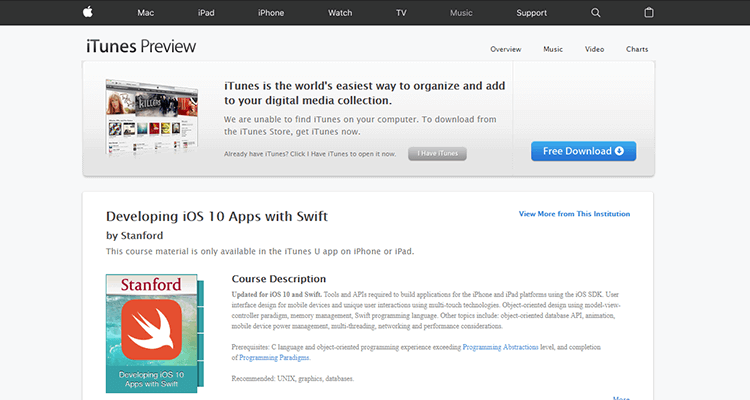The height and width of the screenshot is (400, 750).
Task: Click the I Have iTunes button
Action: [437, 154]
